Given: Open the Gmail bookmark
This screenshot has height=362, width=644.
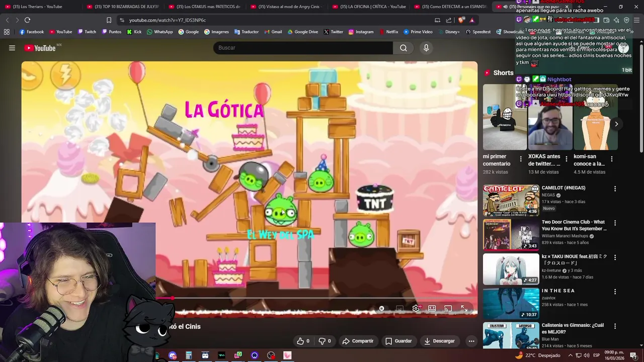Looking at the screenshot, I should pos(273,32).
